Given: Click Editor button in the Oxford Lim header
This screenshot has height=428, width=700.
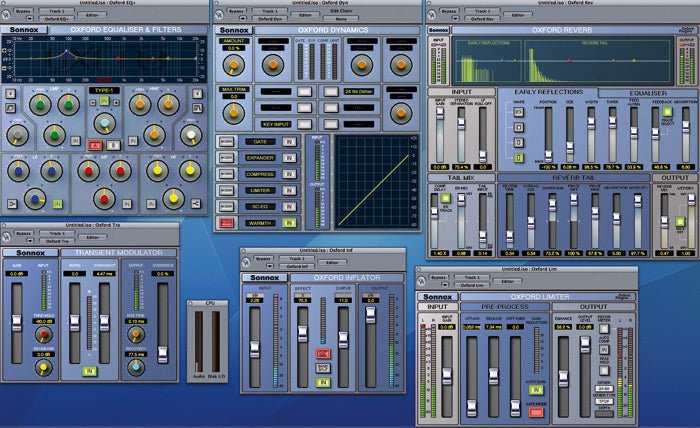Looking at the screenshot, I should [x=508, y=281].
